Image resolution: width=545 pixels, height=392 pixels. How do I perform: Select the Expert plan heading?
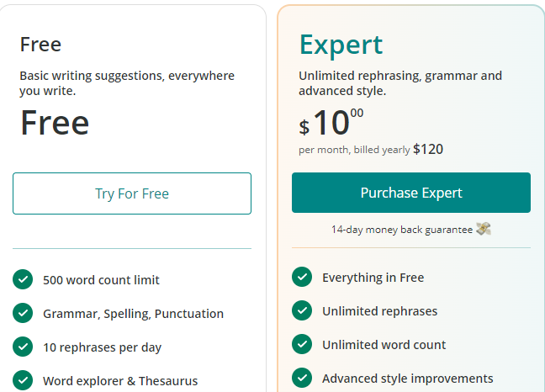tap(341, 45)
